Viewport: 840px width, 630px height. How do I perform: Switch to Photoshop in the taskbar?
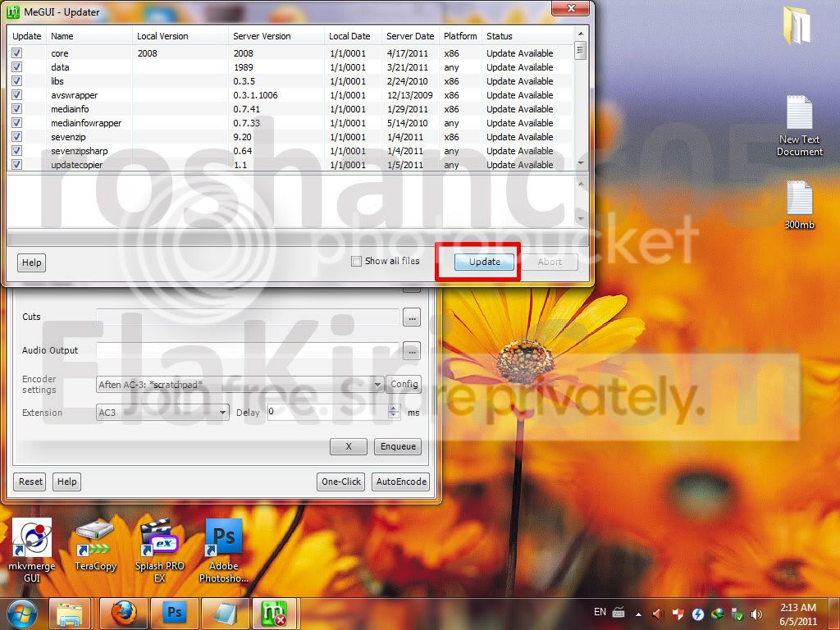(x=175, y=614)
